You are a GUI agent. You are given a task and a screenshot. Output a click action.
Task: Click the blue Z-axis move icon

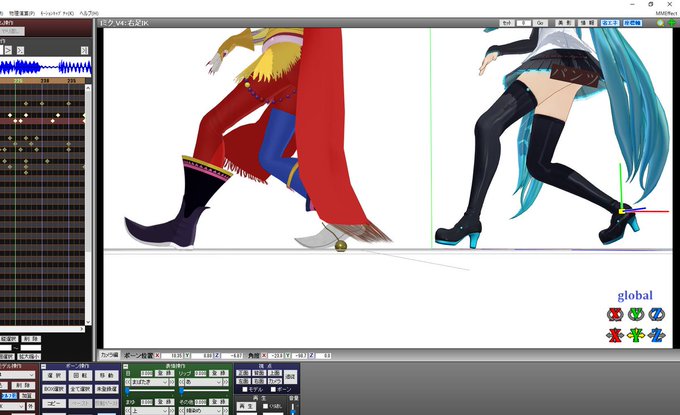[x=657, y=335]
